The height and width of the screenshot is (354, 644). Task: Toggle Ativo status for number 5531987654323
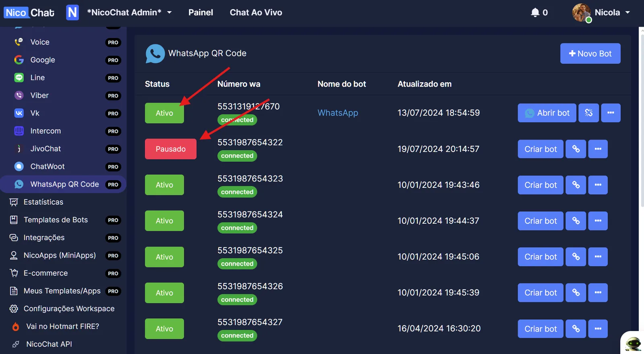[x=164, y=185]
